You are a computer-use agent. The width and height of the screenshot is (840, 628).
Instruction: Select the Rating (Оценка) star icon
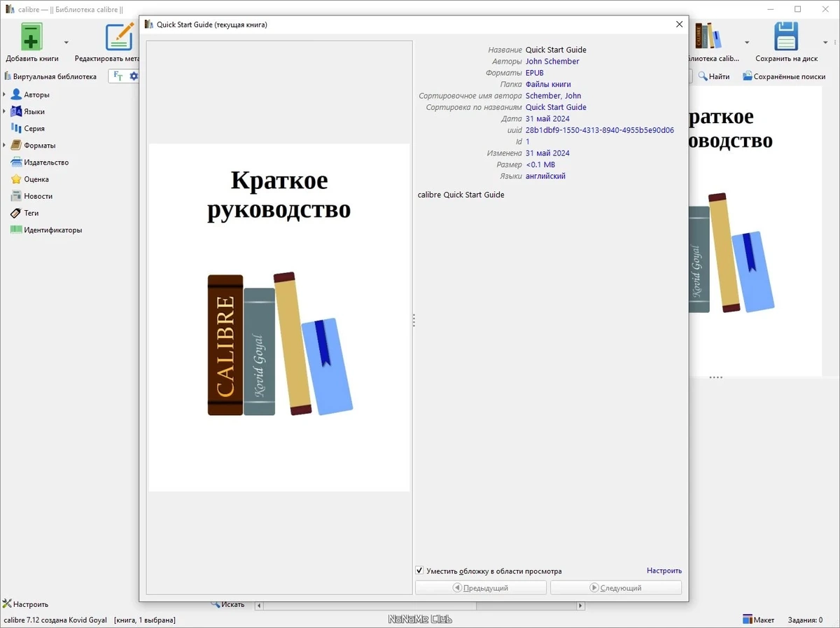16,179
